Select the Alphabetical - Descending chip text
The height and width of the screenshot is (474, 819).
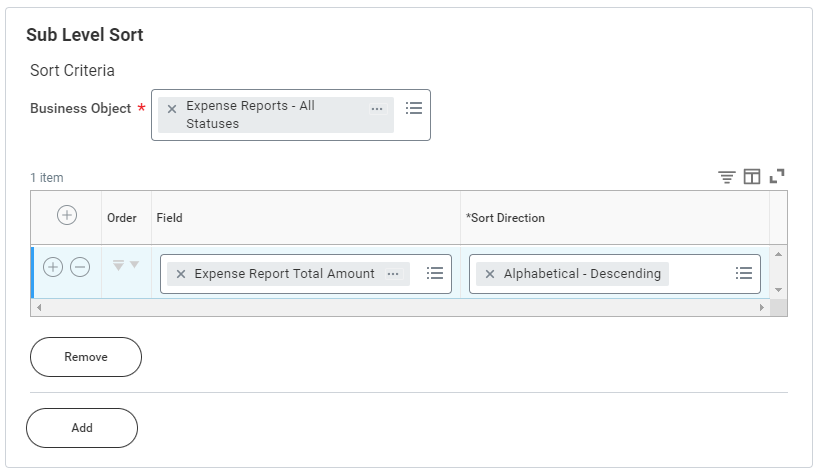click(582, 274)
